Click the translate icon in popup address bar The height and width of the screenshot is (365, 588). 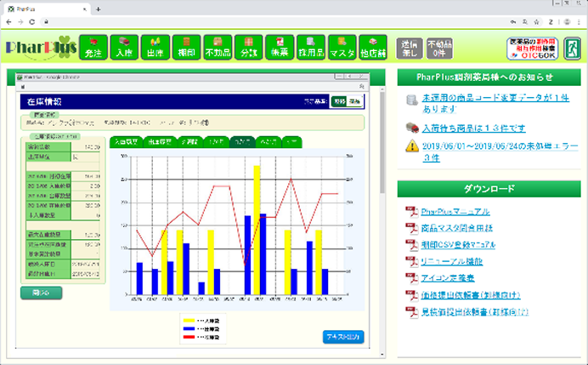click(x=362, y=87)
